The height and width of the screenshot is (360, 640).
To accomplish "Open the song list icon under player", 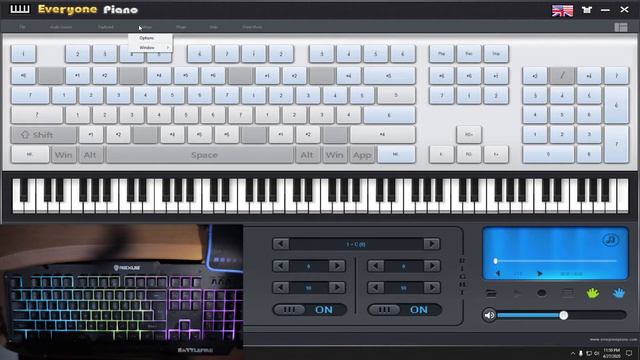I will pos(491,293).
